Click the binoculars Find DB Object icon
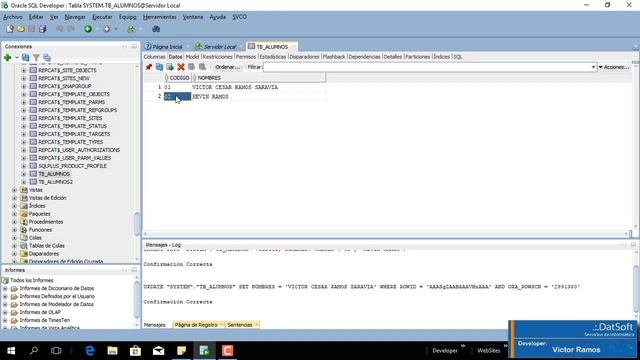This screenshot has height=360, width=640. click(x=156, y=29)
